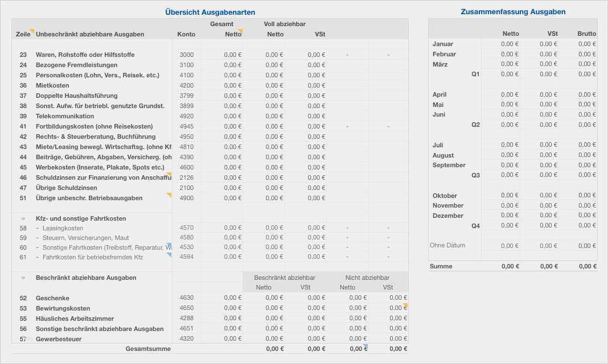Select Konto cell 3000 for Waren, Rohstoffe
Viewport: 608px width, 364px height.
[186, 55]
